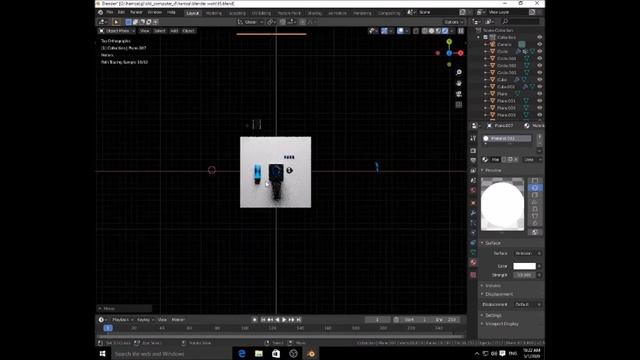Open the viewport Options dropdown

coord(454,22)
